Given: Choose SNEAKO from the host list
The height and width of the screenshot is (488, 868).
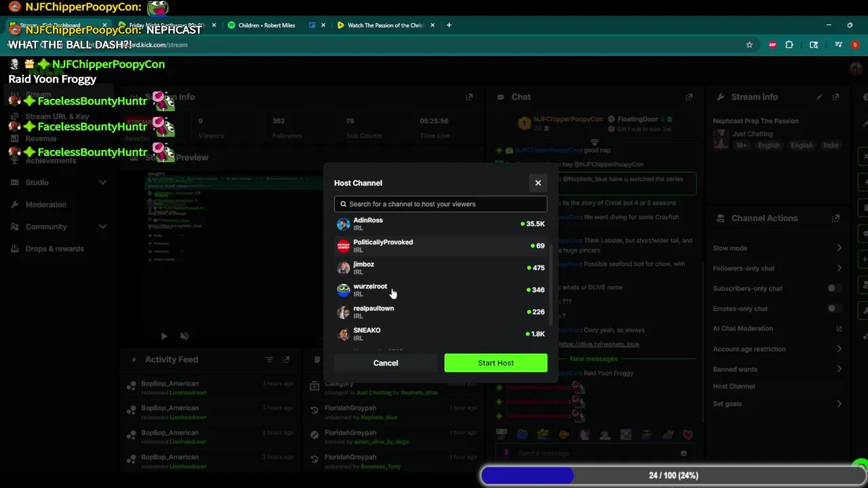Looking at the screenshot, I should [x=441, y=333].
